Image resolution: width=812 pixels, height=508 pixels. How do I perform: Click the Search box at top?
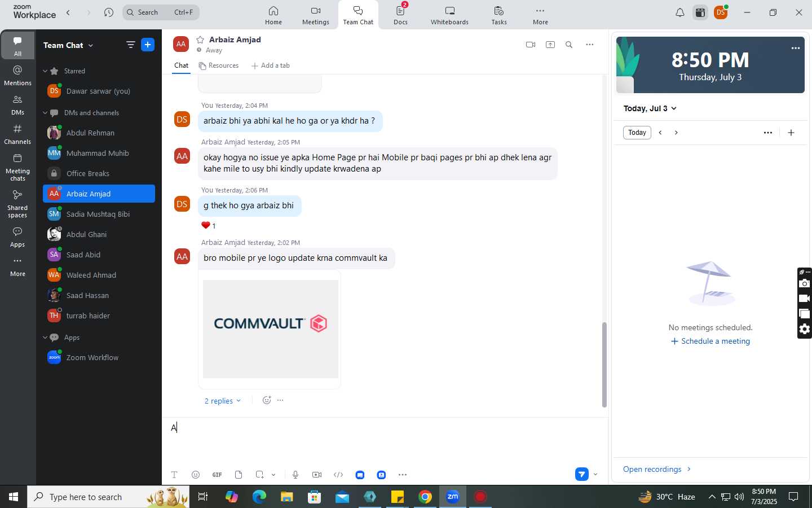tap(161, 12)
